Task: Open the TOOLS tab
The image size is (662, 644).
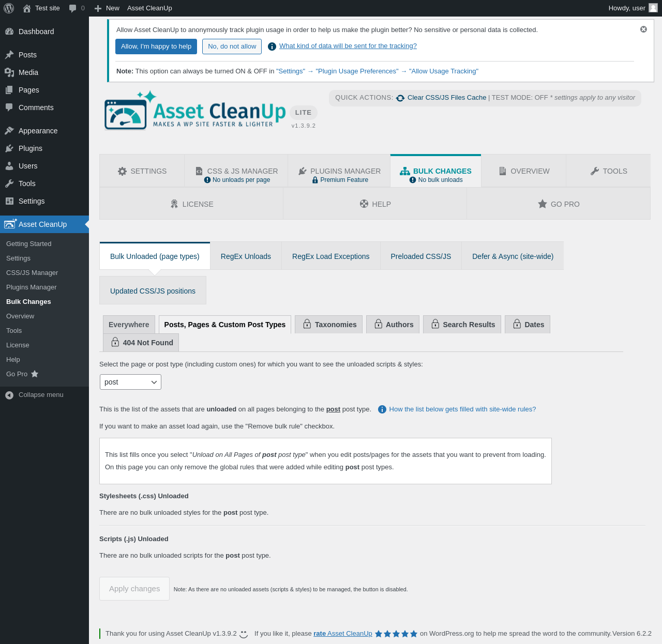Action: coord(608,171)
